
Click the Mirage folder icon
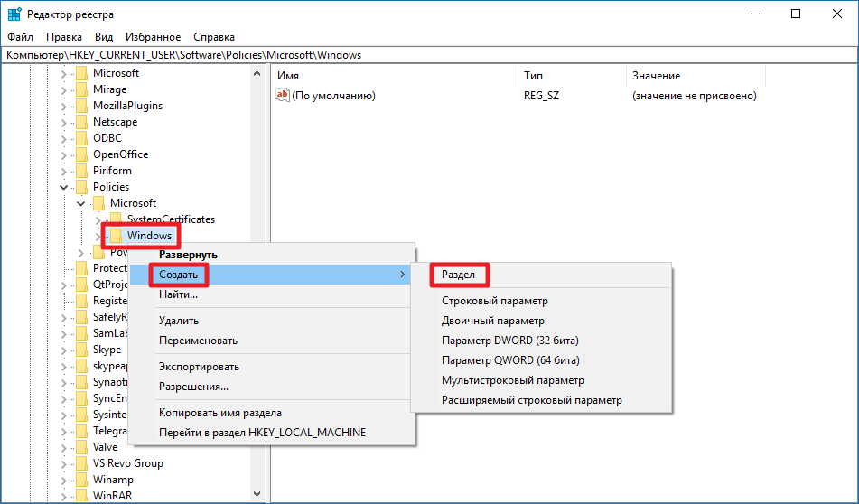click(x=81, y=89)
